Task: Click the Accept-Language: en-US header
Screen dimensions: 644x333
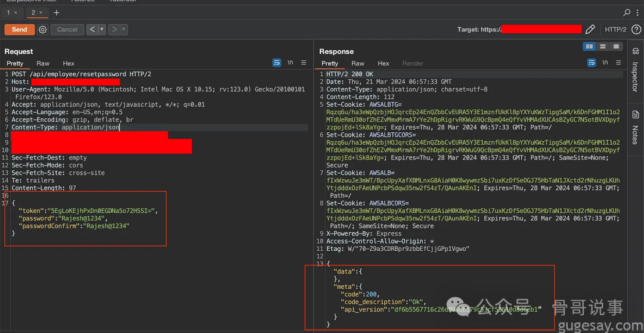Action: [x=67, y=113]
